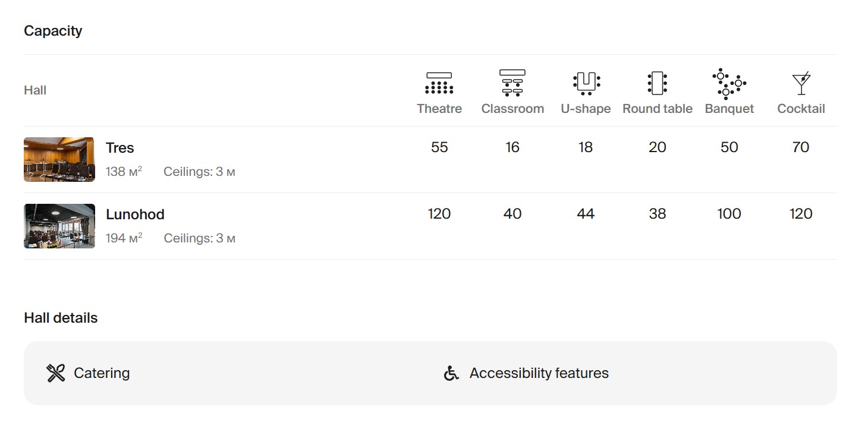Image resolution: width=868 pixels, height=432 pixels.
Task: Click the Tres Cocktail capacity value 70
Action: 801,147
